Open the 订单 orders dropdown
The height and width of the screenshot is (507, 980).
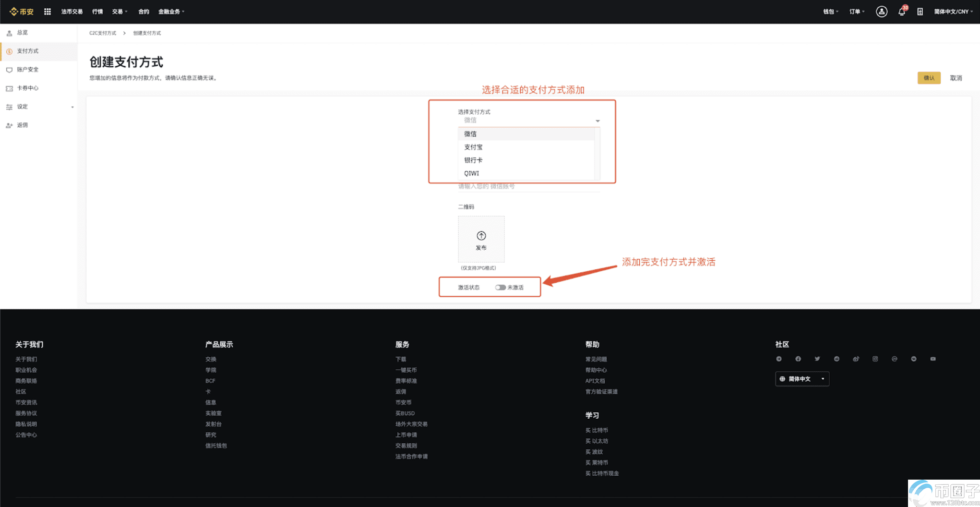click(857, 12)
